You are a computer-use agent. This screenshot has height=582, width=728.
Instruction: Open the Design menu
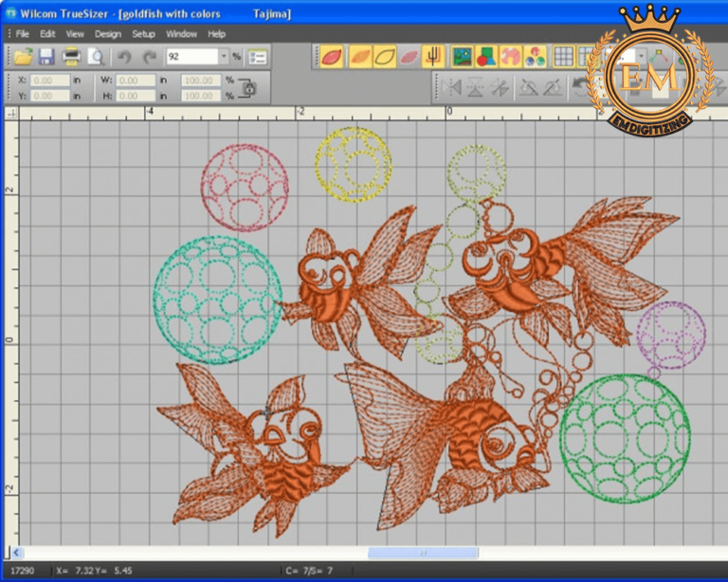pyautogui.click(x=108, y=34)
